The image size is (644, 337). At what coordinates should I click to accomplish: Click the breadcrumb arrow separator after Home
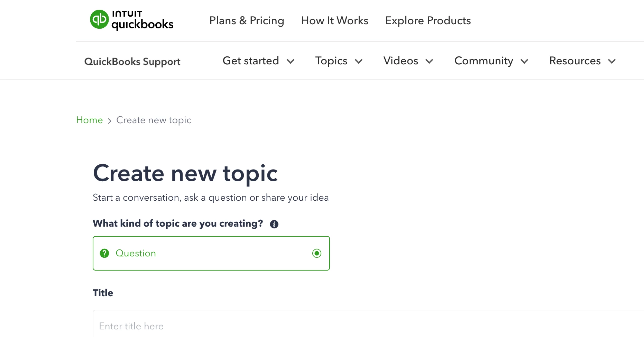(109, 121)
